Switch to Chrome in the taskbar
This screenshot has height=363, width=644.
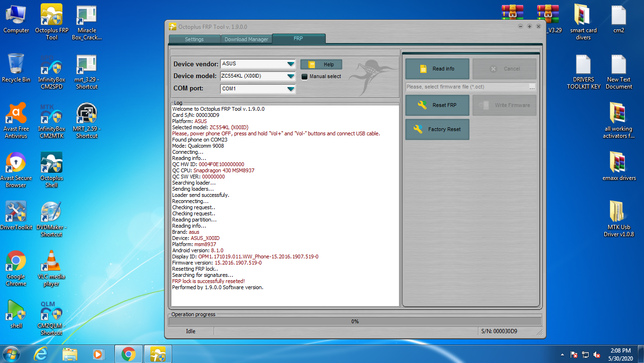click(129, 354)
